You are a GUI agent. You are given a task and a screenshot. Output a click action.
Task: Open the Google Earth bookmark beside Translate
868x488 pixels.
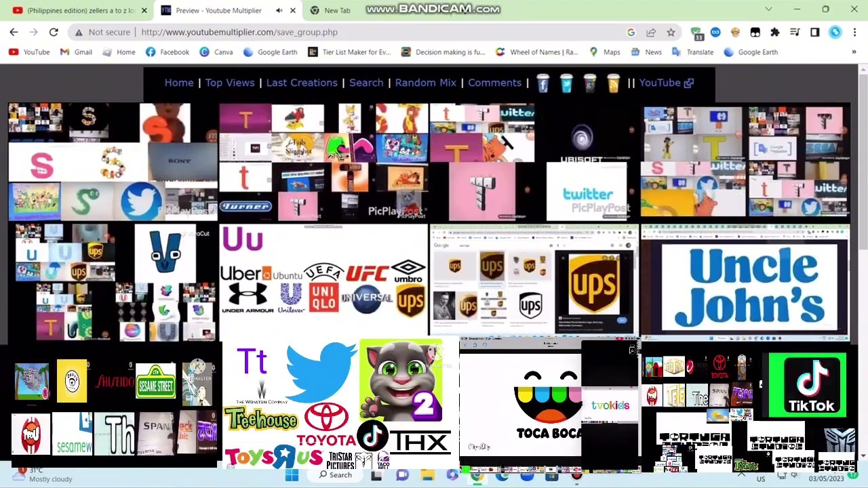(x=751, y=52)
